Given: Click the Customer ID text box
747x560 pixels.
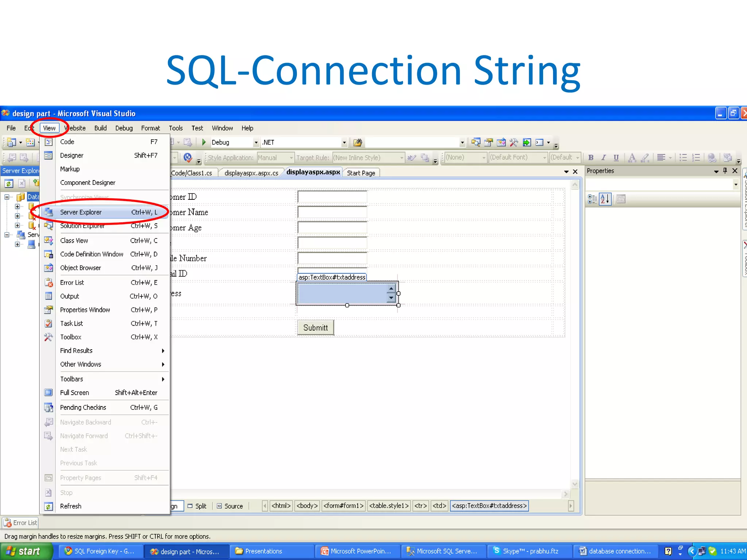Looking at the screenshot, I should coord(332,197).
